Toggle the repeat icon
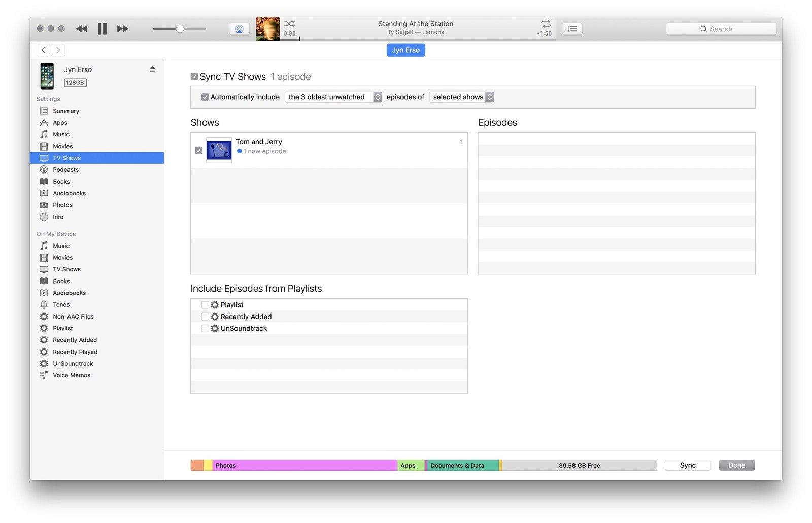Screen dimensions: 812x523 [x=546, y=24]
